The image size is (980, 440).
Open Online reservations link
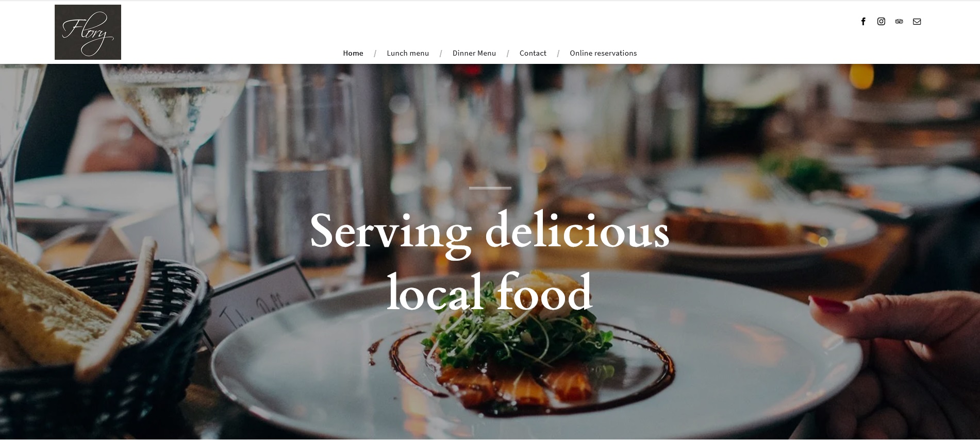click(603, 53)
